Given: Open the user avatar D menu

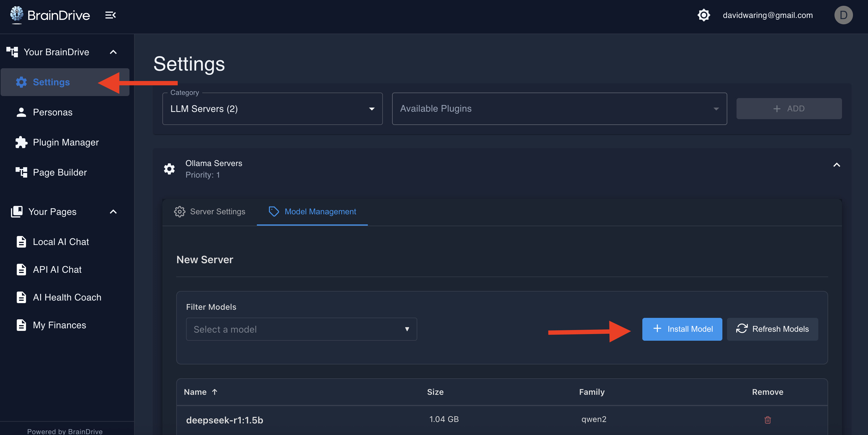Looking at the screenshot, I should click(x=843, y=15).
